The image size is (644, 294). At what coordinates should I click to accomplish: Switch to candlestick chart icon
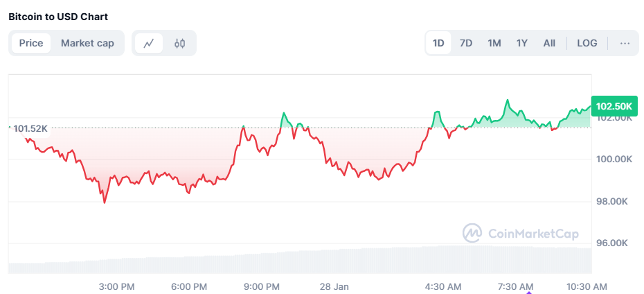[180, 43]
